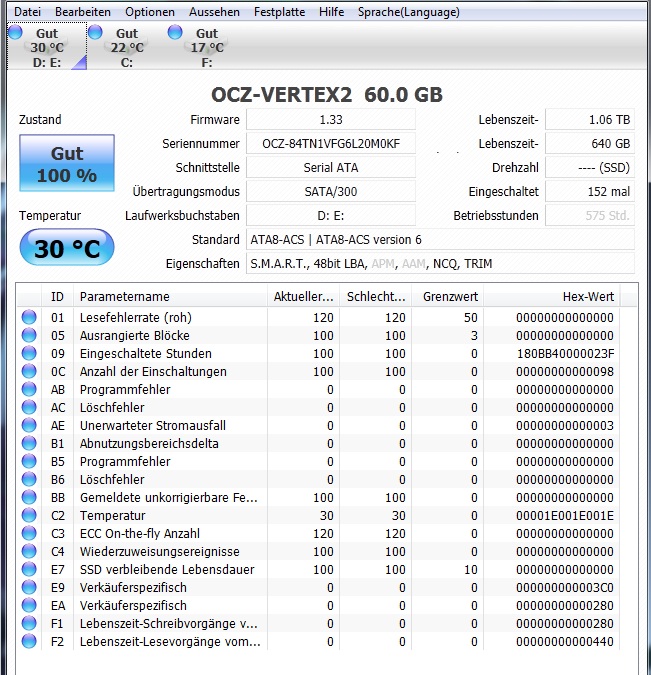Image resolution: width=651 pixels, height=675 pixels.
Task: Click status icon for Anzahl der Einschaltungen row
Action: coord(29,372)
